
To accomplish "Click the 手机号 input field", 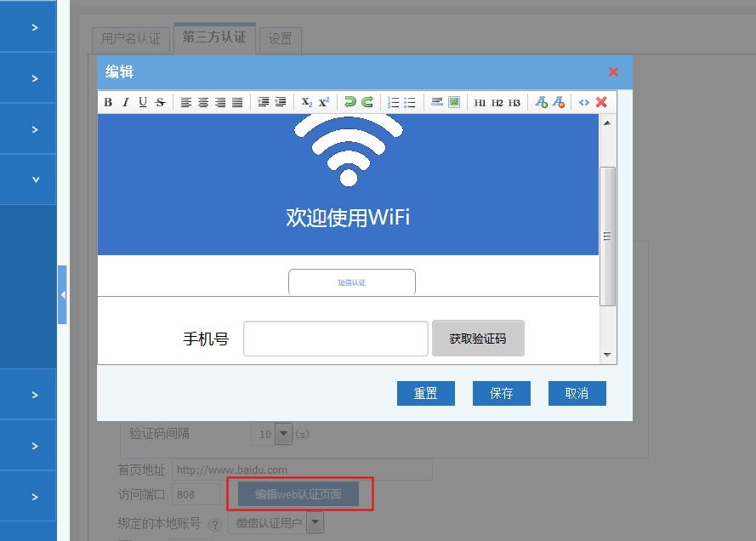I will point(335,339).
